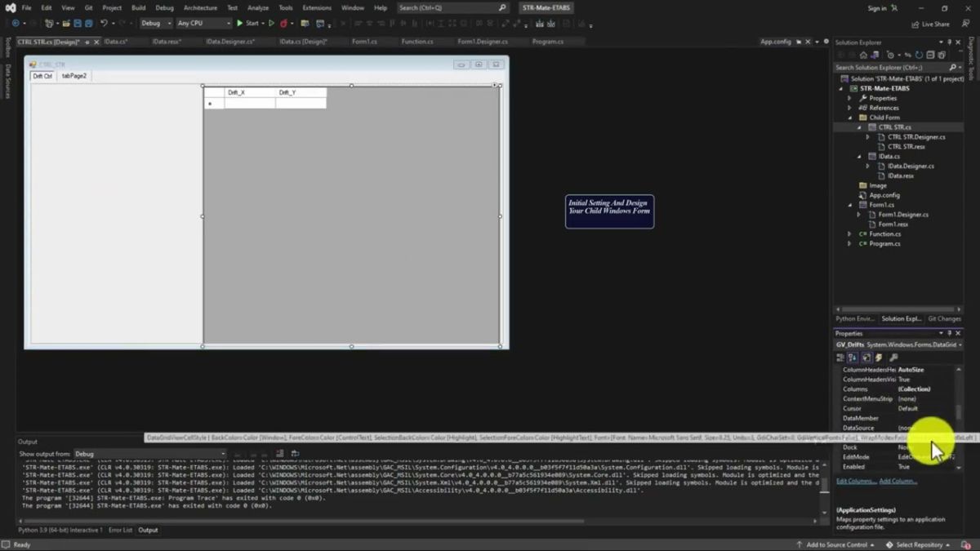980x551 pixels.
Task: Open the Debug configuration dropdown
Action: pyautogui.click(x=156, y=23)
